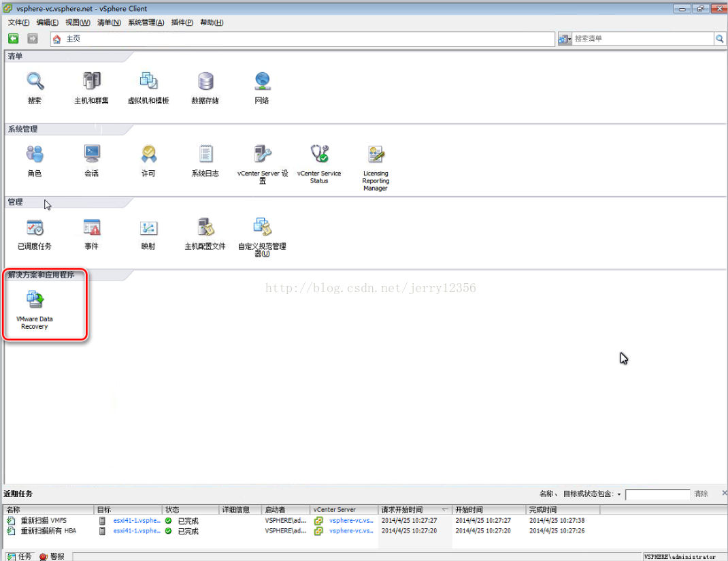Open the 编辑(E) menu
Screen dimensions: 728x561
(x=48, y=22)
